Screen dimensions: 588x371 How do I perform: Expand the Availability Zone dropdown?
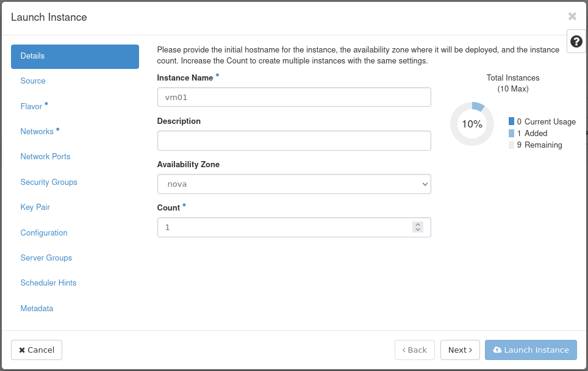(294, 184)
